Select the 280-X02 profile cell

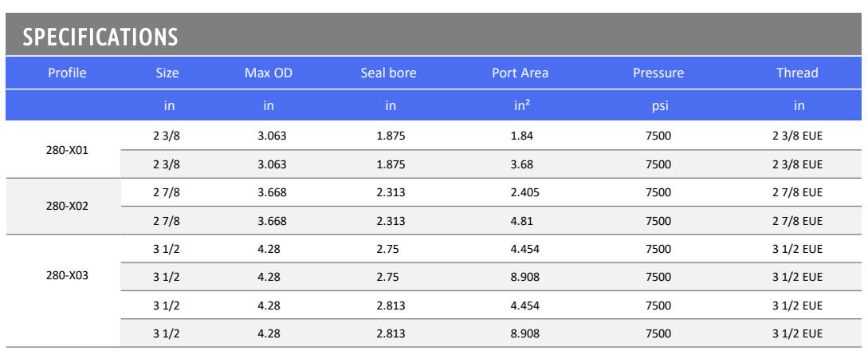(x=68, y=206)
